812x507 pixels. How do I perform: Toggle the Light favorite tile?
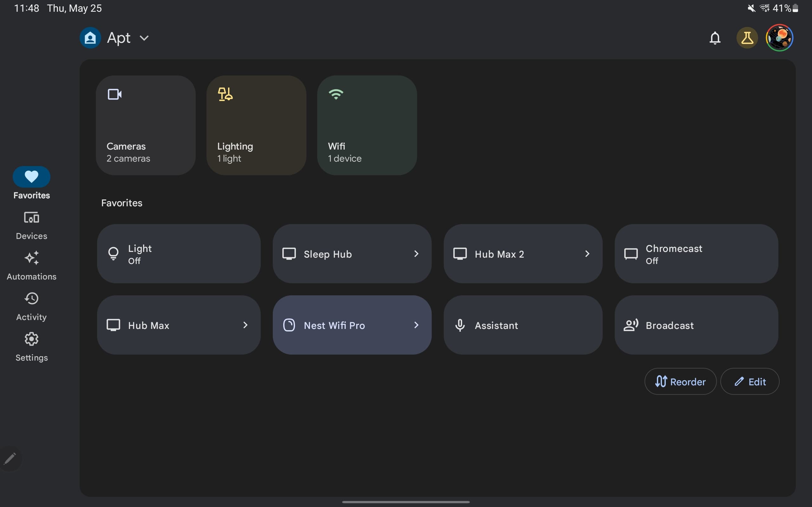pyautogui.click(x=179, y=254)
